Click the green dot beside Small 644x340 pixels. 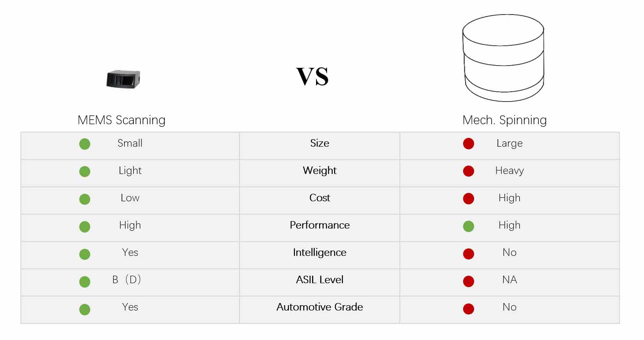click(85, 144)
